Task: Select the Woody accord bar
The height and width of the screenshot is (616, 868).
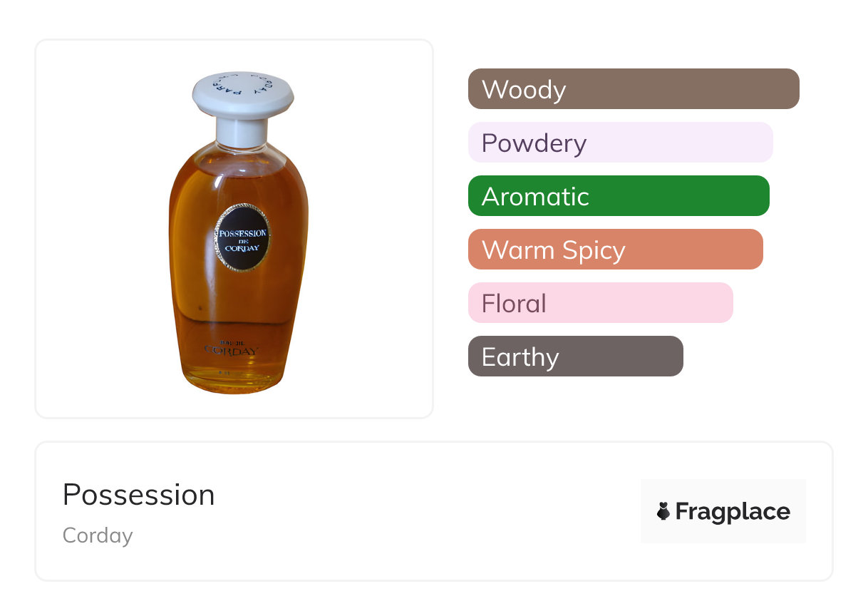Action: tap(633, 89)
